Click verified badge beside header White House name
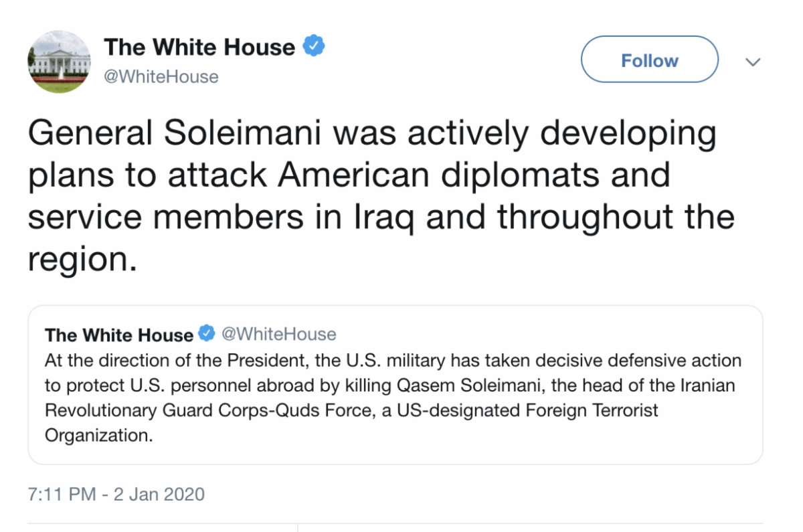Screen dimensions: 803x532 315,46
